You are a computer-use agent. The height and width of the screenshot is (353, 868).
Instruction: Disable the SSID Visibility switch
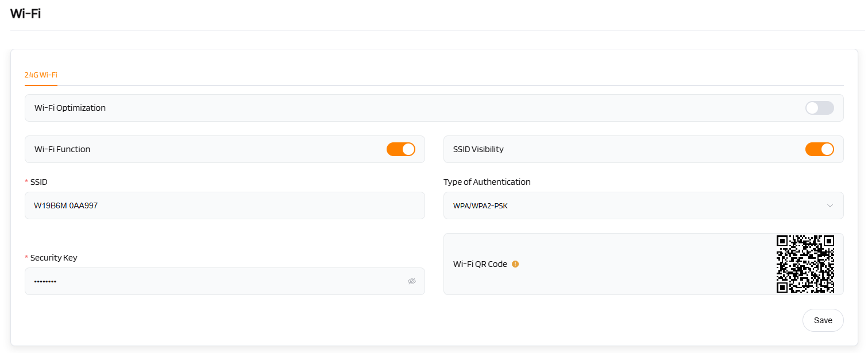tap(819, 149)
